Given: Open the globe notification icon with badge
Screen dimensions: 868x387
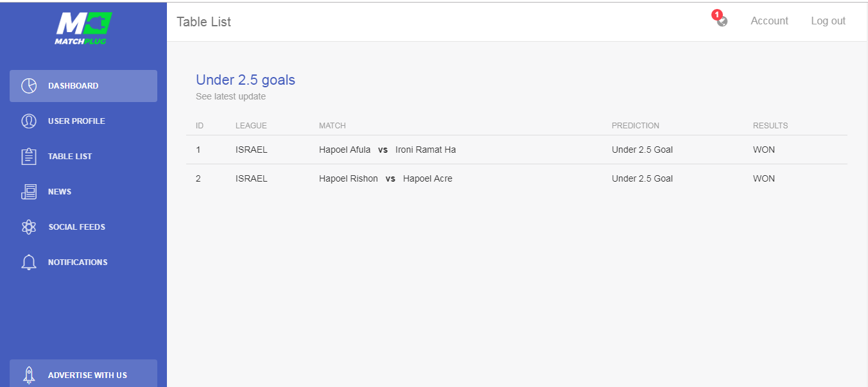Looking at the screenshot, I should point(720,19).
